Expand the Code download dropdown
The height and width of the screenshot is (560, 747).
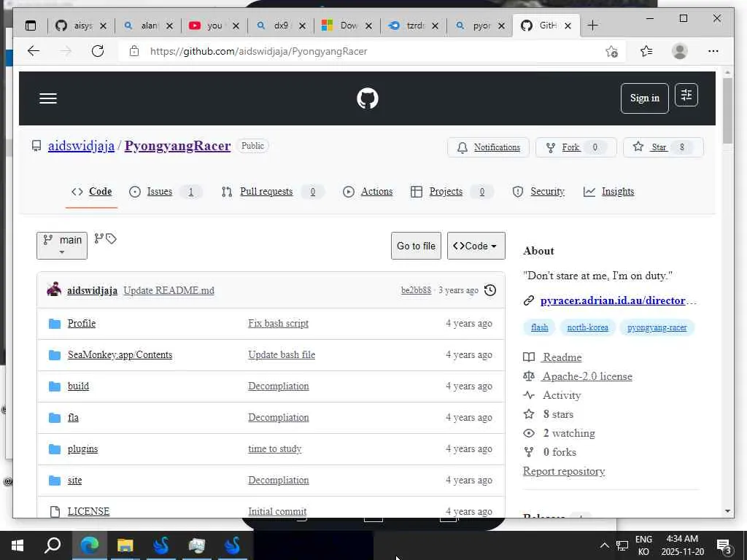tap(476, 246)
